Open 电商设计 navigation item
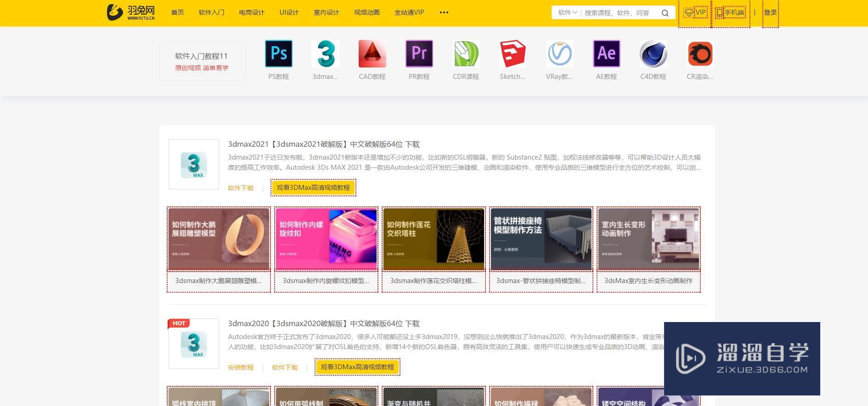 252,12
